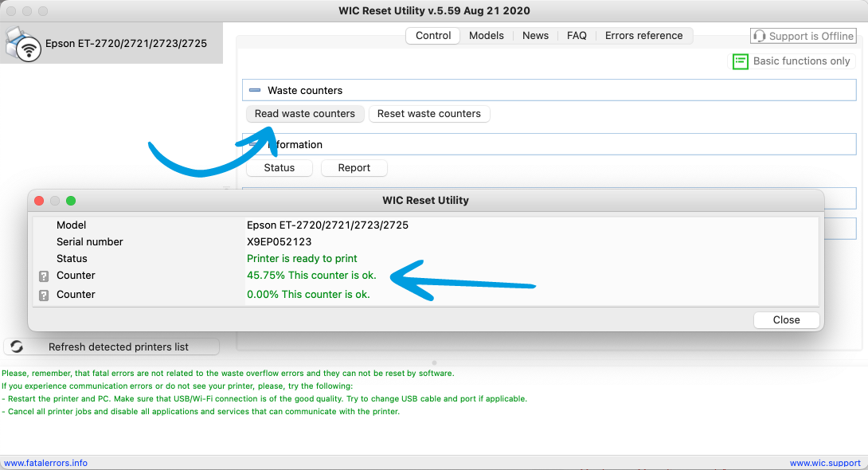
Task: Click 'Cancel all printer jobs' message line
Action: [x=201, y=411]
